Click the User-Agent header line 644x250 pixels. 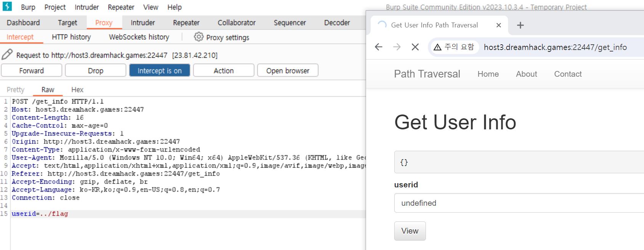(188, 158)
